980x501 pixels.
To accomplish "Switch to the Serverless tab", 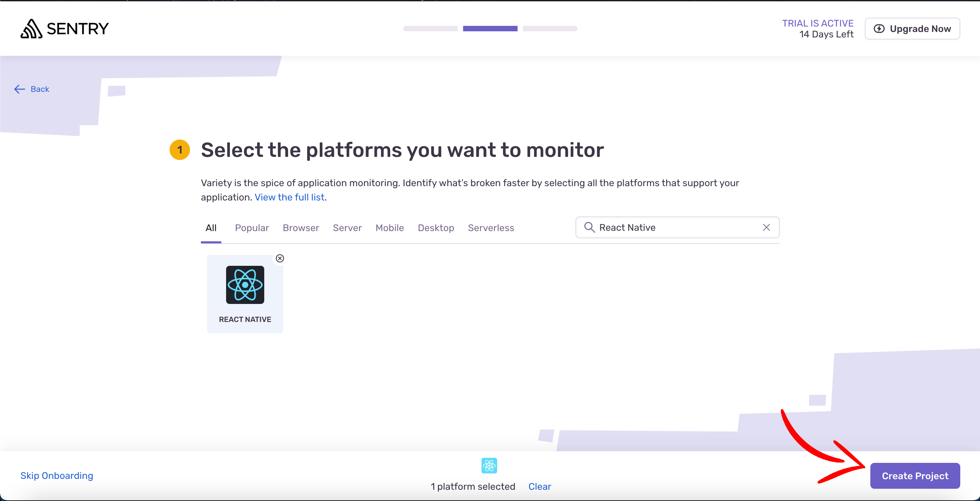I will click(x=491, y=228).
